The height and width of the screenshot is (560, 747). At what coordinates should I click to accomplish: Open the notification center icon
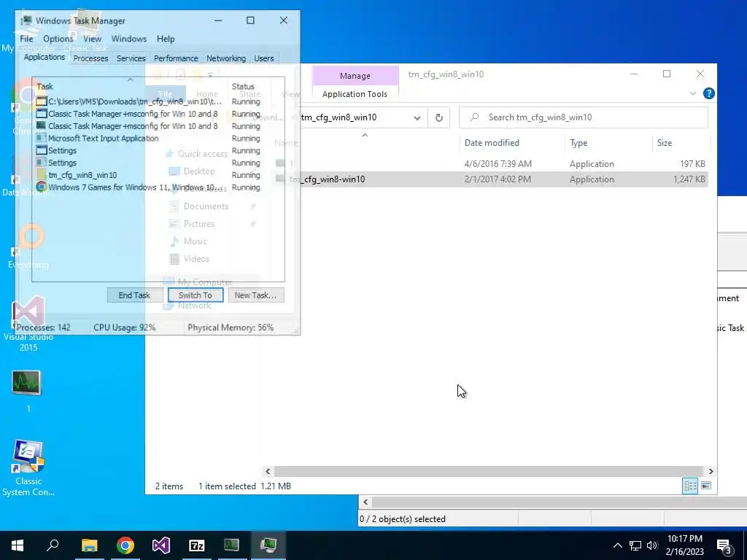point(724,547)
